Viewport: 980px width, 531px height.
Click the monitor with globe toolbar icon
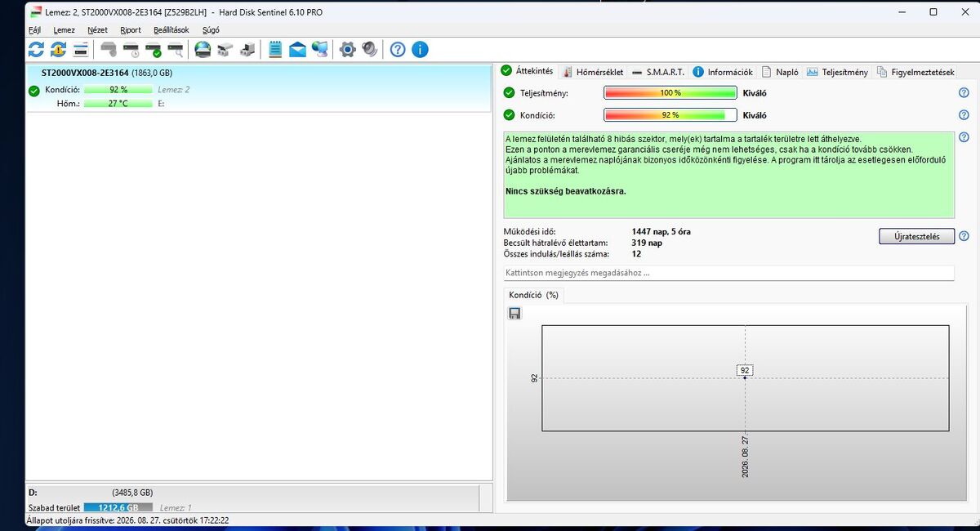pos(320,49)
